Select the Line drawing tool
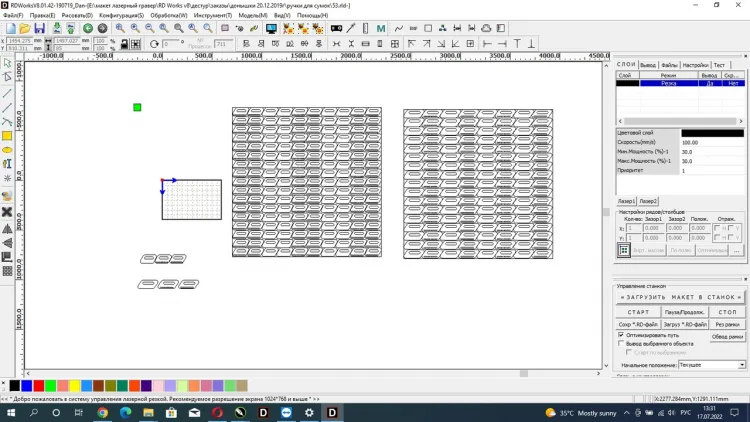This screenshot has height=422, width=750. (7, 93)
